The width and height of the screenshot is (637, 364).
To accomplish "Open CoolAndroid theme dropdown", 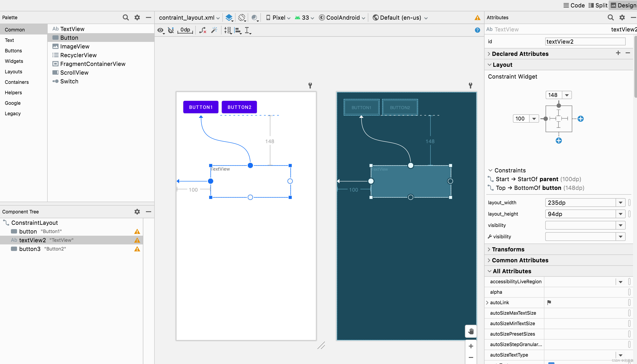I will [342, 18].
